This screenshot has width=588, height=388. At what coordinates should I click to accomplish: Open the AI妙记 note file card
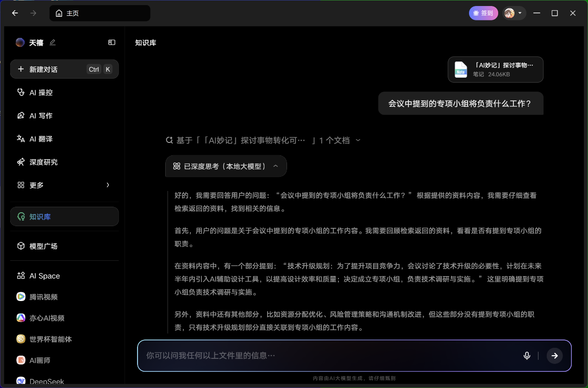click(495, 69)
